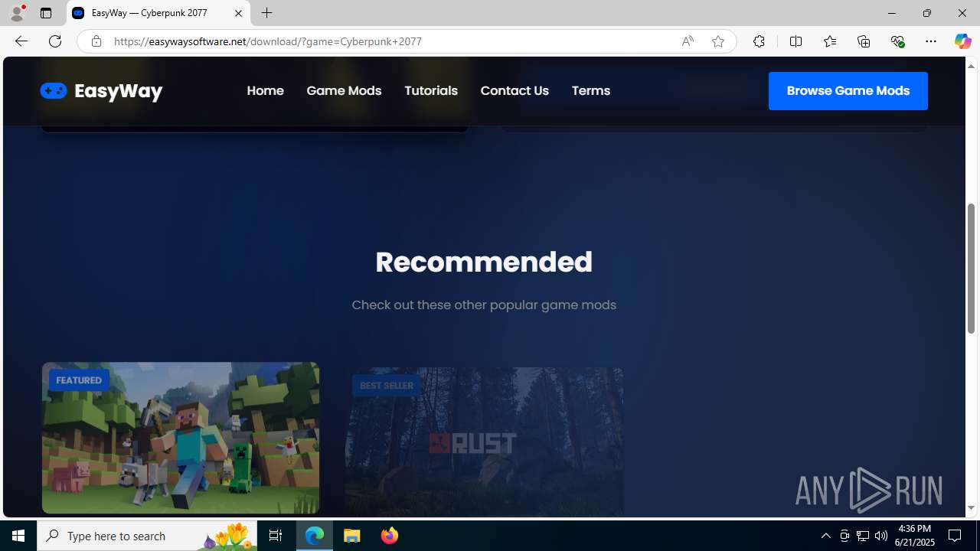Open the Extensions menu
The width and height of the screenshot is (980, 551).
[759, 41]
